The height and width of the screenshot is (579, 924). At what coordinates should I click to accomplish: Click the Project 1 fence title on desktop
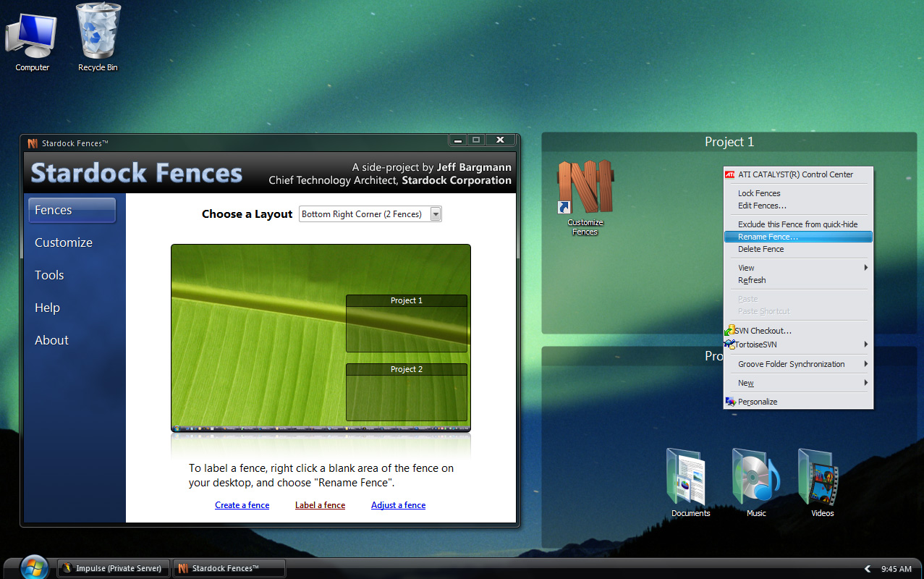[729, 142]
